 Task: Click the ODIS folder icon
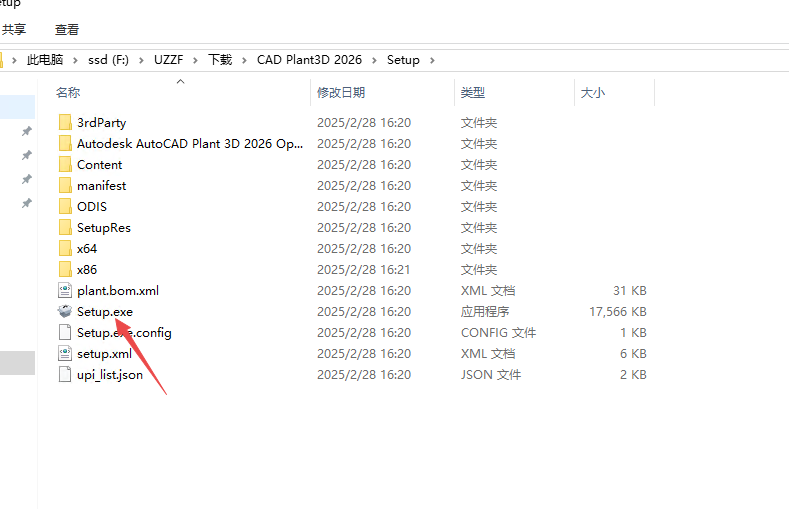click(65, 207)
